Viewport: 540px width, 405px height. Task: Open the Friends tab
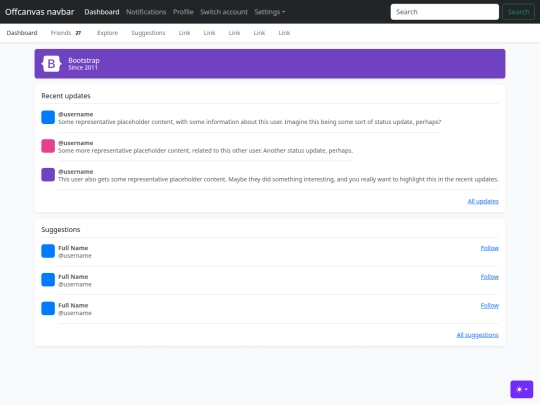pyautogui.click(x=66, y=33)
